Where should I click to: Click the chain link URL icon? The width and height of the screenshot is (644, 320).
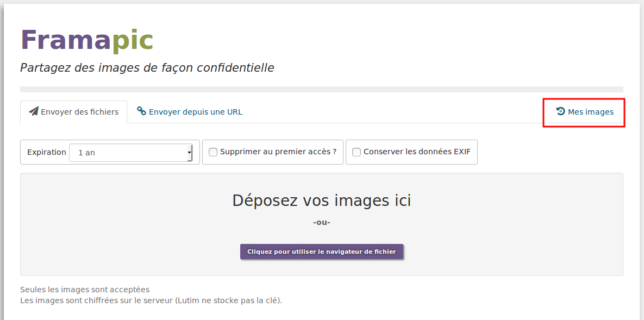click(141, 111)
